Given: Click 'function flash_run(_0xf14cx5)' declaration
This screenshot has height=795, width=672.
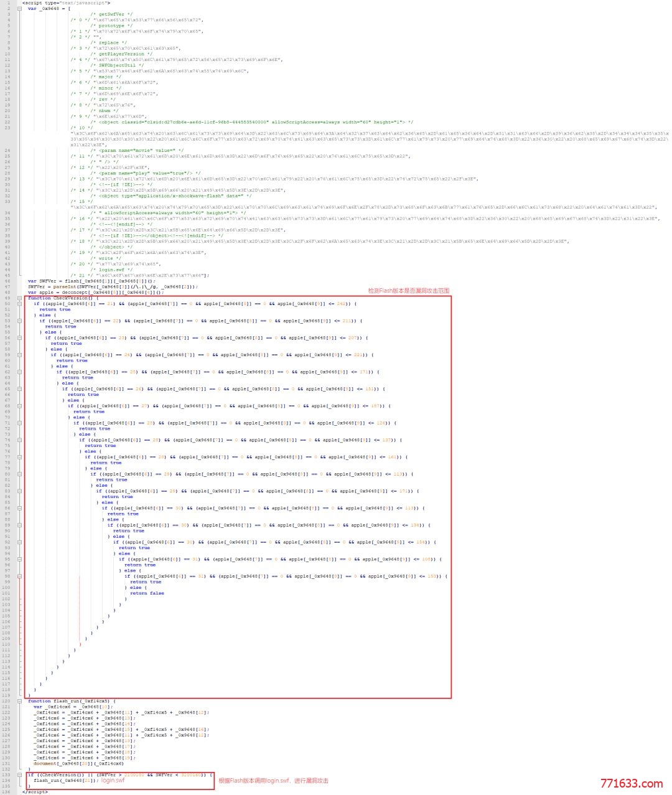Looking at the screenshot, I should coord(72,701).
